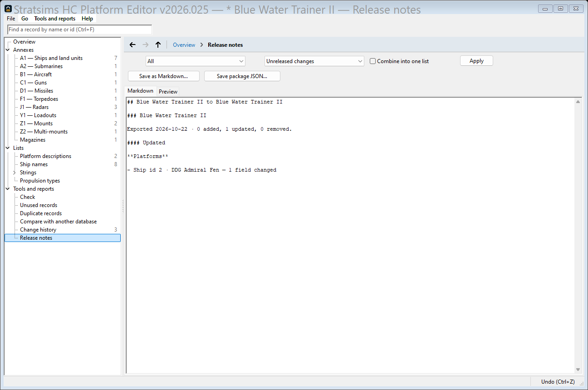Open Ship names list
The height and width of the screenshot is (390, 588).
[34, 164]
